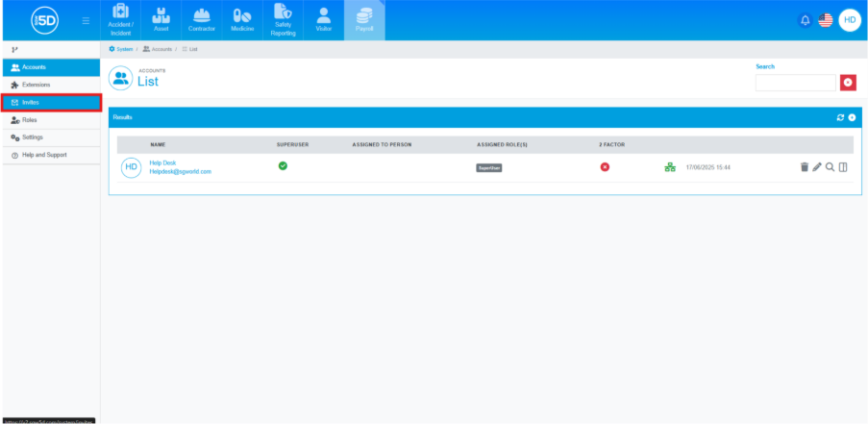Sort by the NAME column header

158,144
